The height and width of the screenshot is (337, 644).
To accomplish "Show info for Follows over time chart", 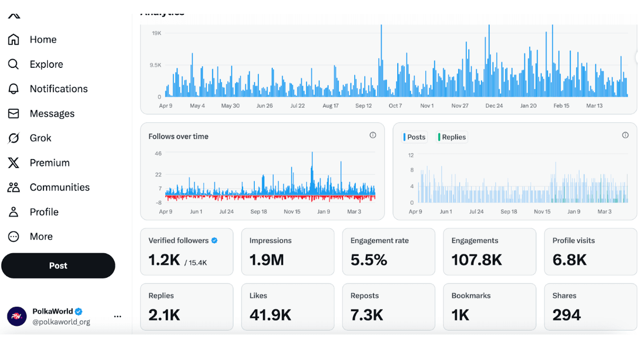I will tap(373, 136).
